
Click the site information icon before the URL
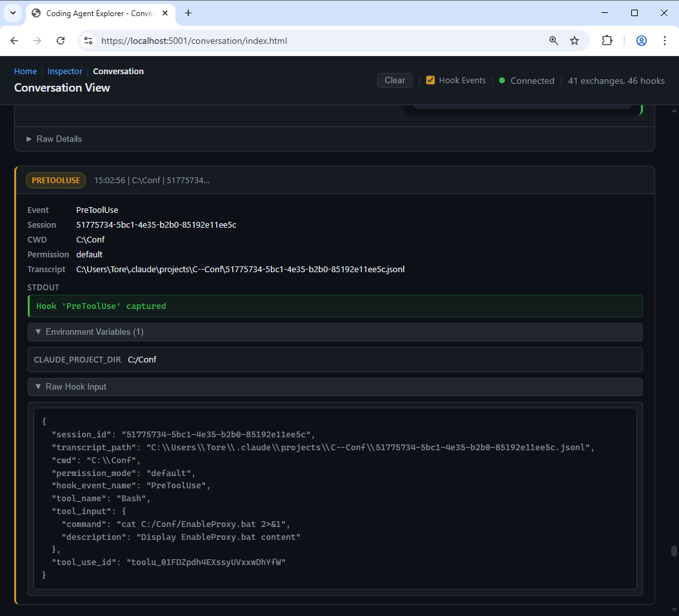pos(88,40)
